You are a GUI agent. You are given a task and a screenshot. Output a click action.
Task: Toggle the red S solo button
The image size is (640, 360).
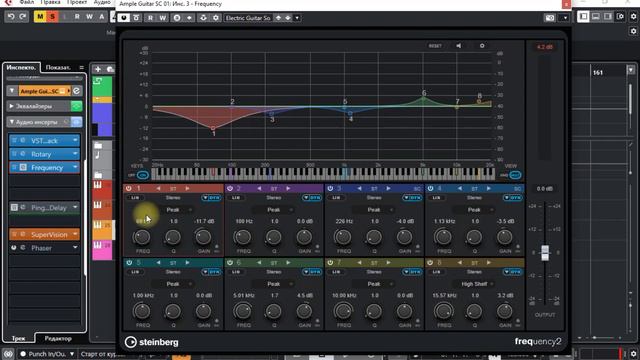52,17
